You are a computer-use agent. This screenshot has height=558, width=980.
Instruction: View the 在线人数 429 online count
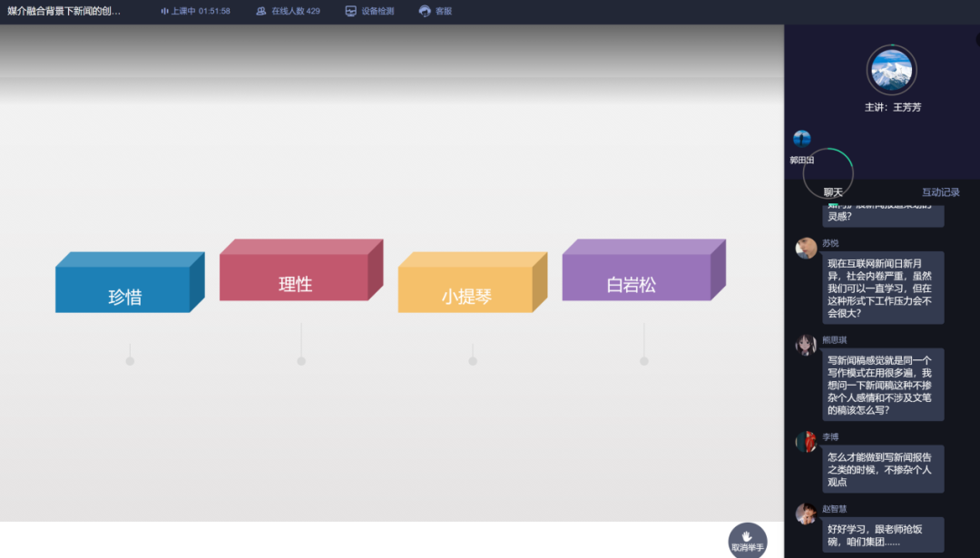[x=289, y=11]
